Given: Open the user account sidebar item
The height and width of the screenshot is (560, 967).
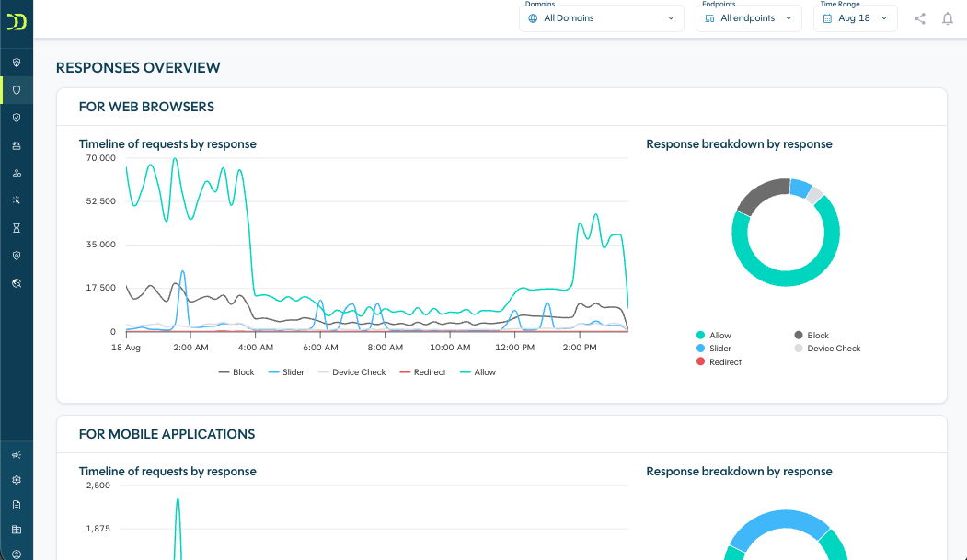Looking at the screenshot, I should pyautogui.click(x=17, y=554).
